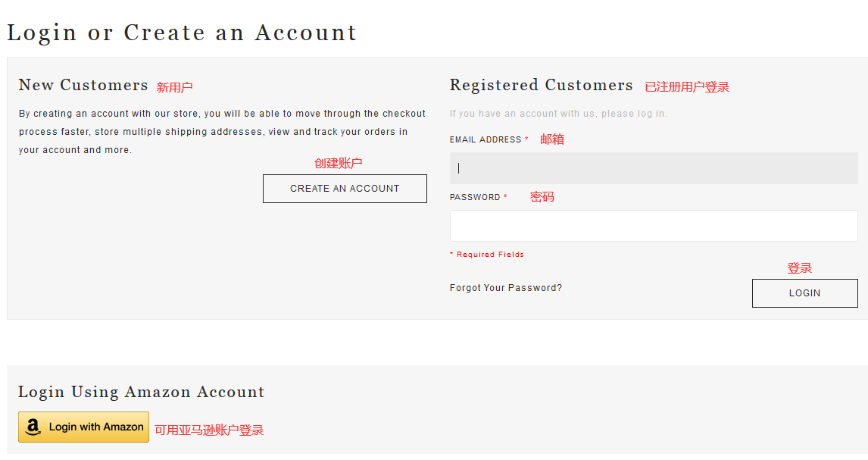The image size is (868, 460).
Task: Click the EMAIL ADDRESS field label
Action: pyautogui.click(x=486, y=139)
